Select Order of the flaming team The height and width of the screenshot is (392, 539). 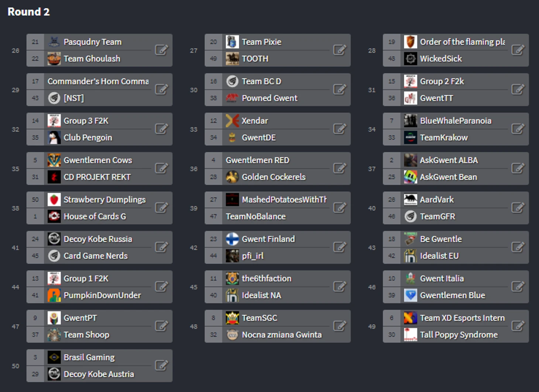coord(463,42)
